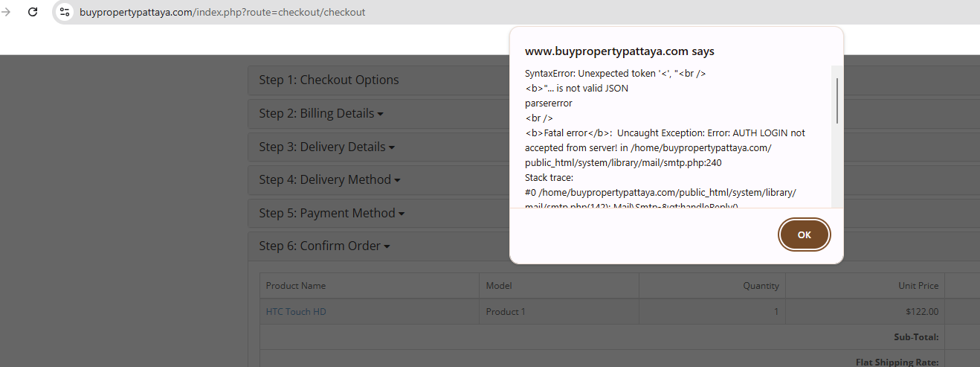This screenshot has height=367, width=980.
Task: Click the Unit Price column header
Action: [918, 286]
